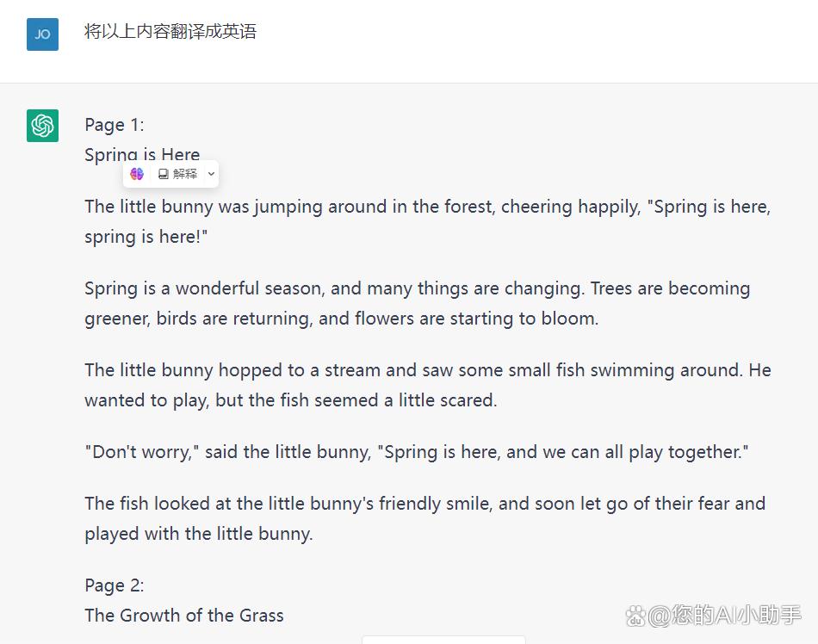This screenshot has height=644, width=818.
Task: Click the "Page 1:" heading line
Action: 115,125
